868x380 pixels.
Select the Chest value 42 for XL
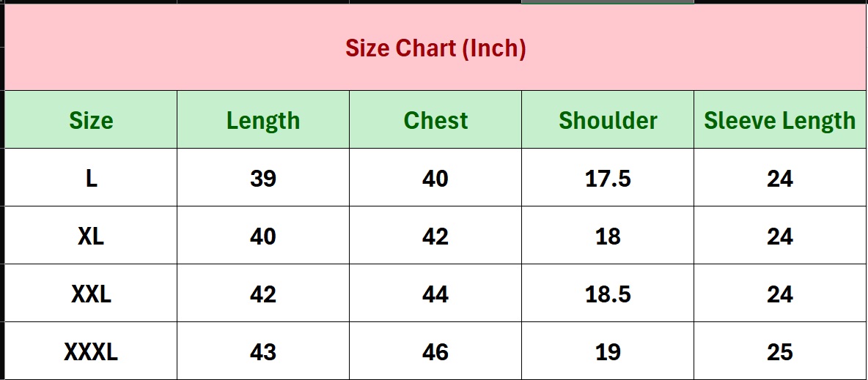coord(435,236)
